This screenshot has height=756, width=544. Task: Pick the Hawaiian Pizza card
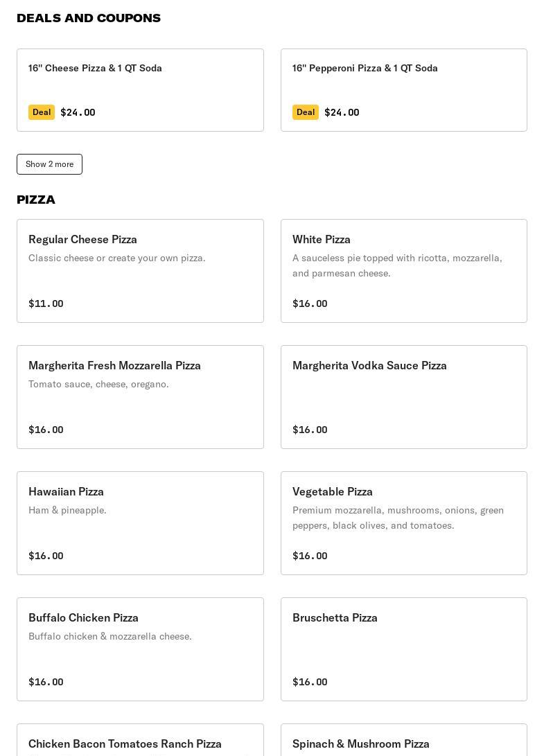[140, 522]
